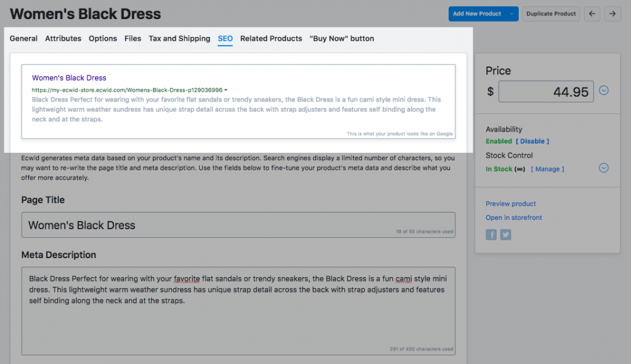Expand stock control options chevron
Viewport: 631px width, 364px height.
pos(604,168)
